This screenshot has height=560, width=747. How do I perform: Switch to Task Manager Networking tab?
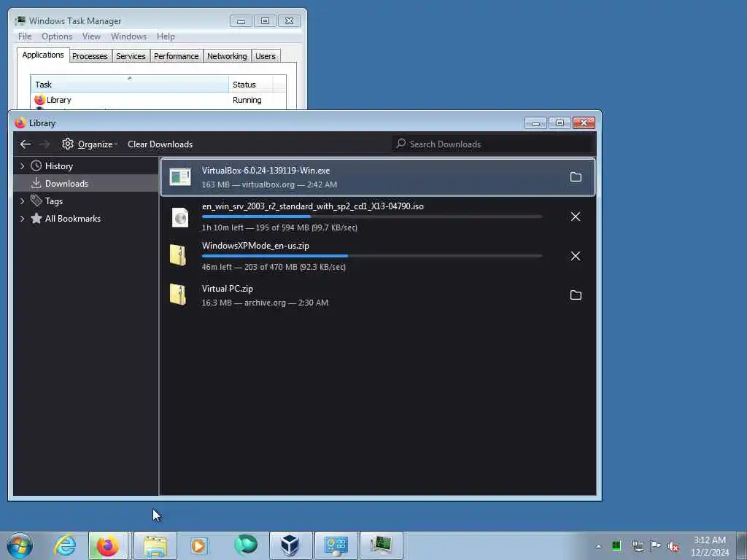click(x=227, y=56)
